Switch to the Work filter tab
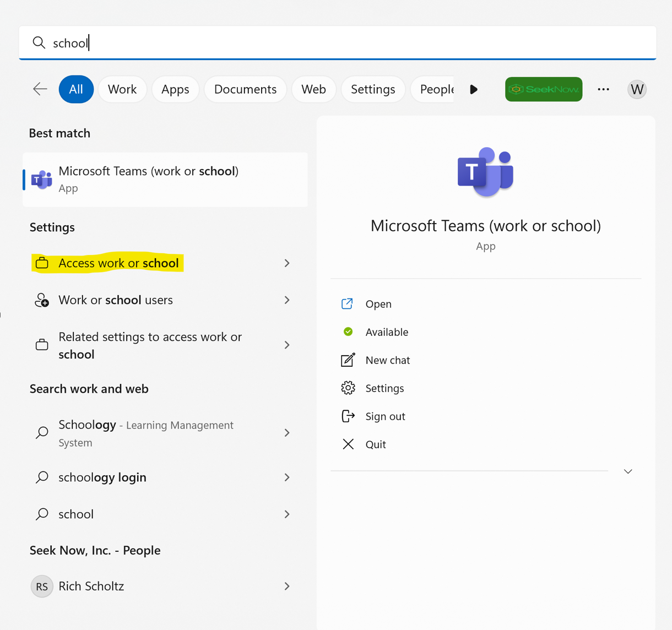Image resolution: width=672 pixels, height=630 pixels. pyautogui.click(x=122, y=89)
